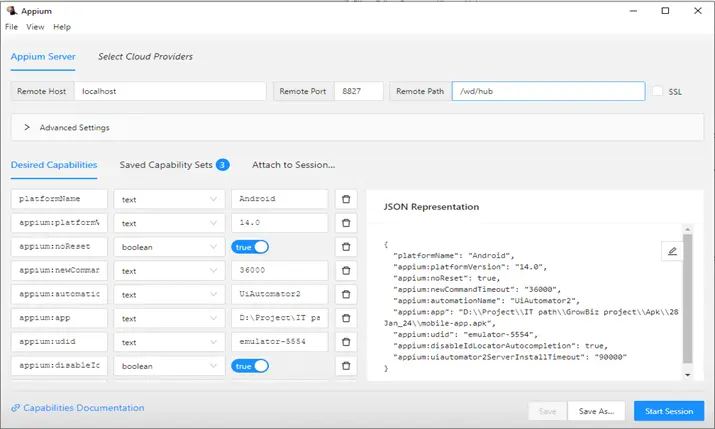Click the uiautomator2ServerInstallTimeout JSON line
715x429 pixels.
tap(510, 357)
